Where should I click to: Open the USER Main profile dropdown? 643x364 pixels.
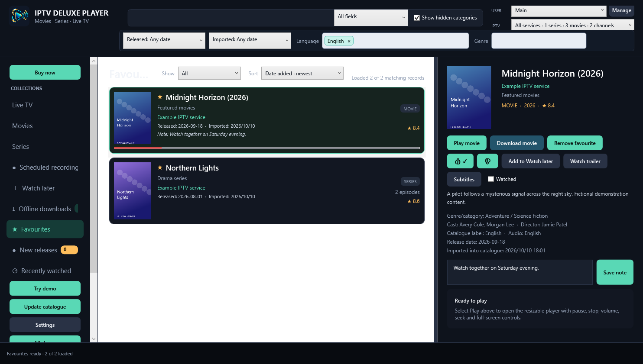click(559, 11)
